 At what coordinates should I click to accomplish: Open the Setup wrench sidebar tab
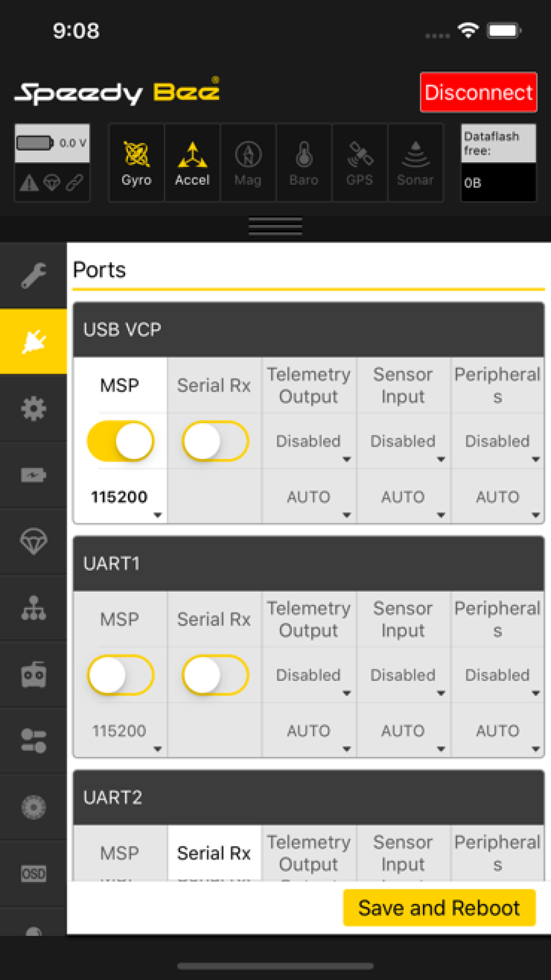coord(34,276)
